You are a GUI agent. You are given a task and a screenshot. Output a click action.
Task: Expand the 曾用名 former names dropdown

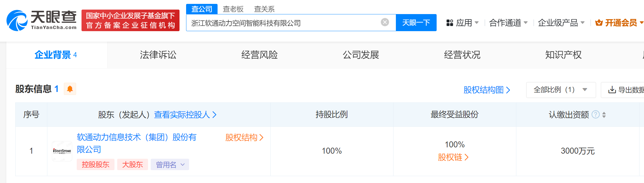(170, 165)
